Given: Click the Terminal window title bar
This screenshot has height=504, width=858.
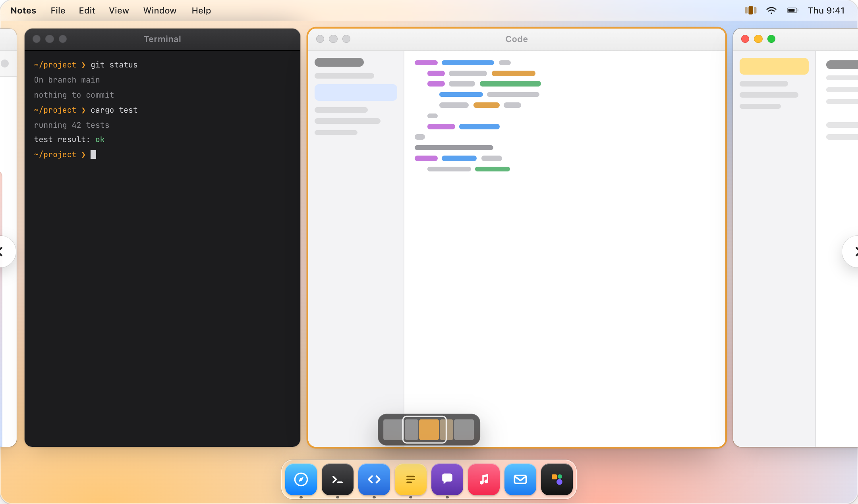Looking at the screenshot, I should coord(162,39).
